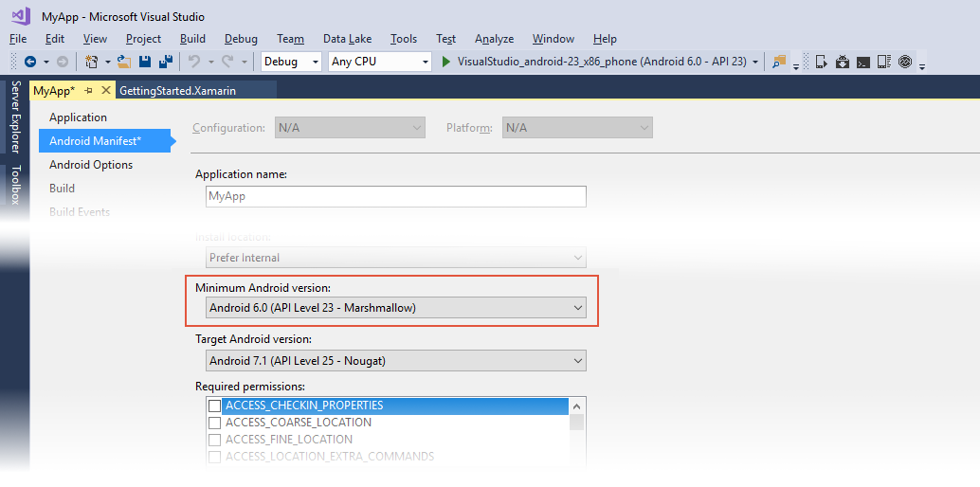The height and width of the screenshot is (487, 980).
Task: Click the green Start debugging arrow
Action: [x=447, y=62]
